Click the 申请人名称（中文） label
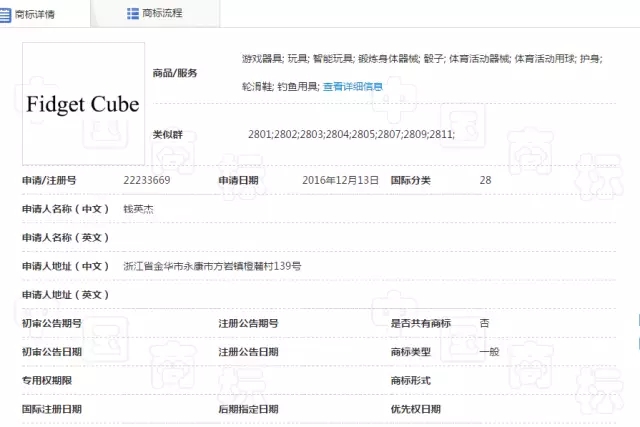Image resolution: width=640 pixels, height=427 pixels. click(x=65, y=209)
